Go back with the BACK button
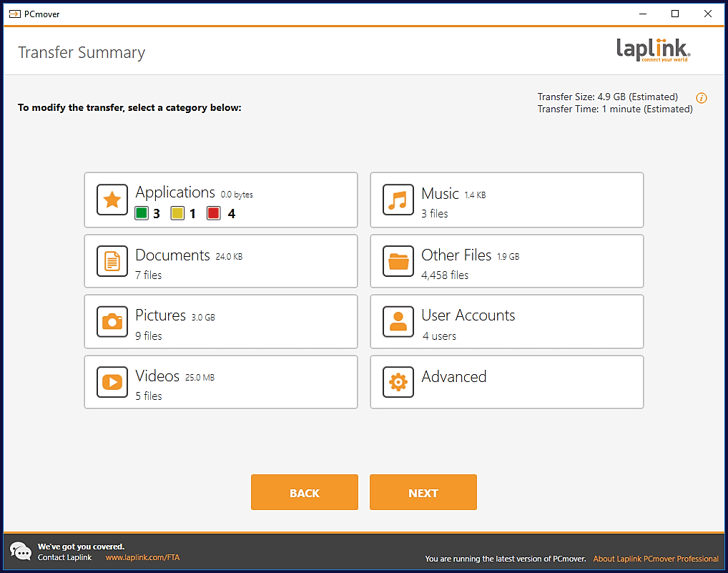This screenshot has height=573, width=728. click(305, 492)
